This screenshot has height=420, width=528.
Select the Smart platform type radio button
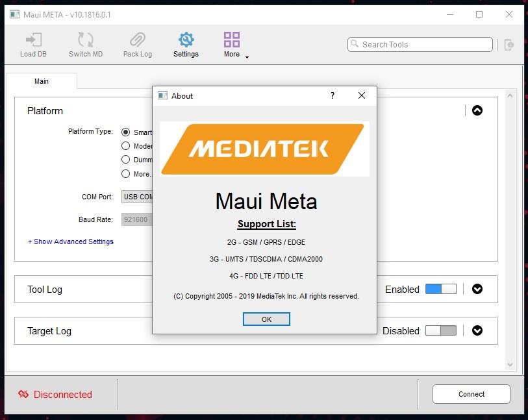coord(126,132)
